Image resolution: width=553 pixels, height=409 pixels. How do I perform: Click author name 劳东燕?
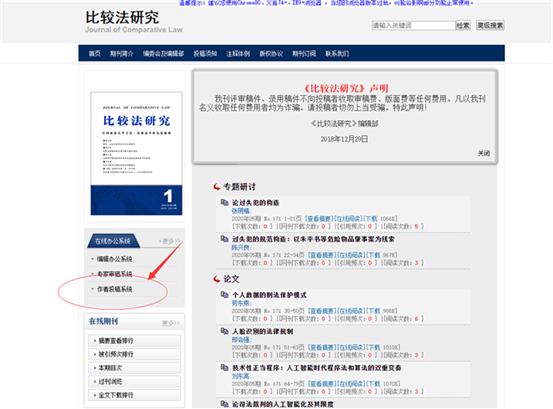(x=241, y=303)
